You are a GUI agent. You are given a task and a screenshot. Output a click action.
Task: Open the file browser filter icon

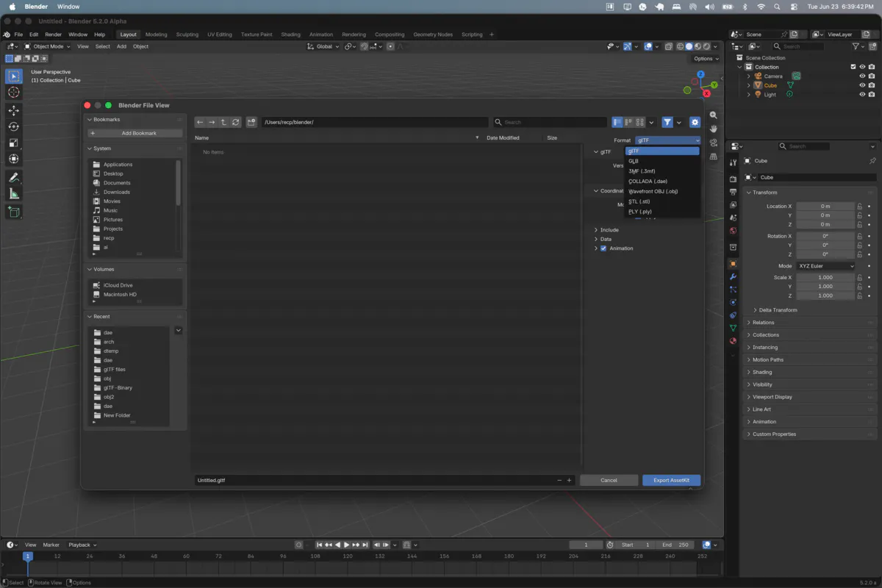667,122
